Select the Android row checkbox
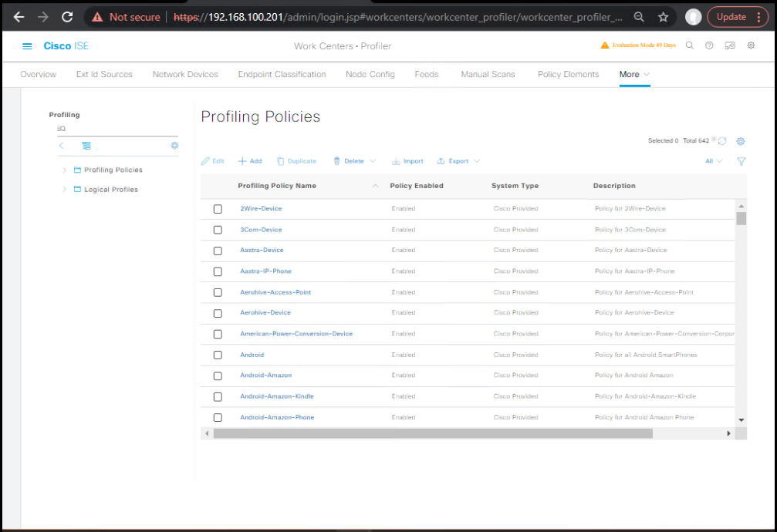777x532 pixels. pyautogui.click(x=218, y=355)
